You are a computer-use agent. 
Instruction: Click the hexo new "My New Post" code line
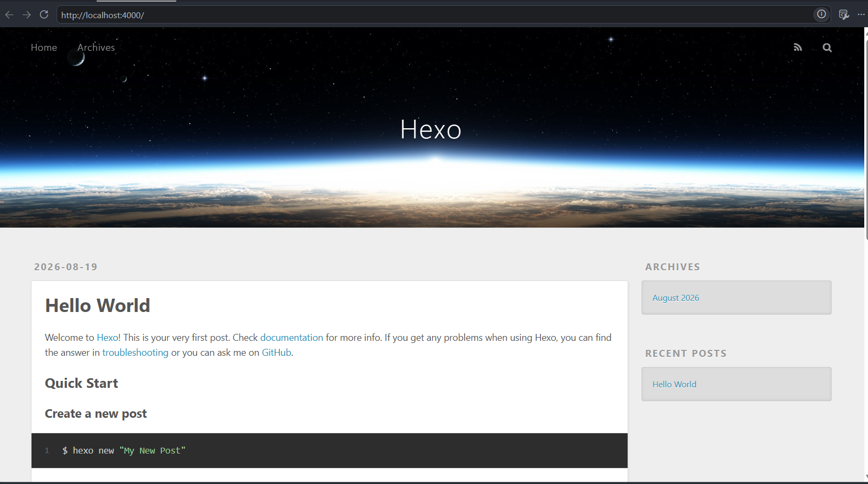pyautogui.click(x=124, y=451)
